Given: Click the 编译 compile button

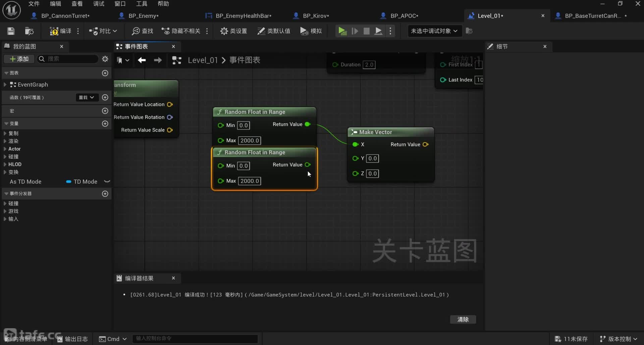Looking at the screenshot, I should pyautogui.click(x=60, y=31).
